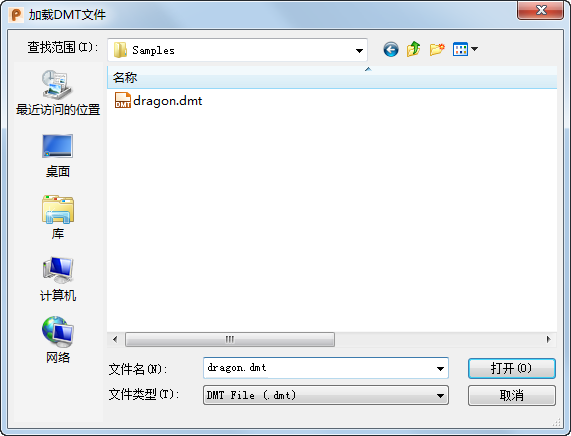Go to 桌面 in the sidebar
This screenshot has width=571, height=436.
tap(58, 156)
